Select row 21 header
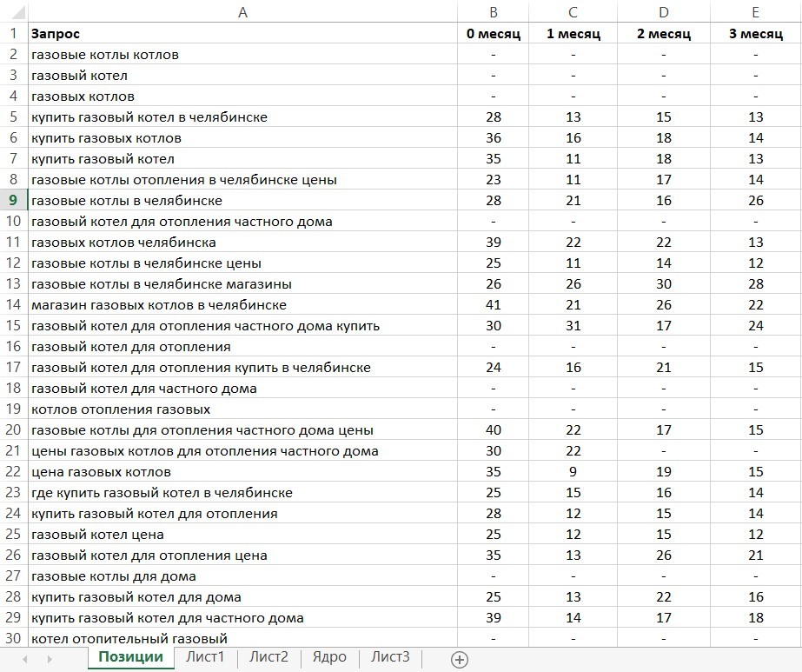Screen dimensions: 802x672 (13, 451)
